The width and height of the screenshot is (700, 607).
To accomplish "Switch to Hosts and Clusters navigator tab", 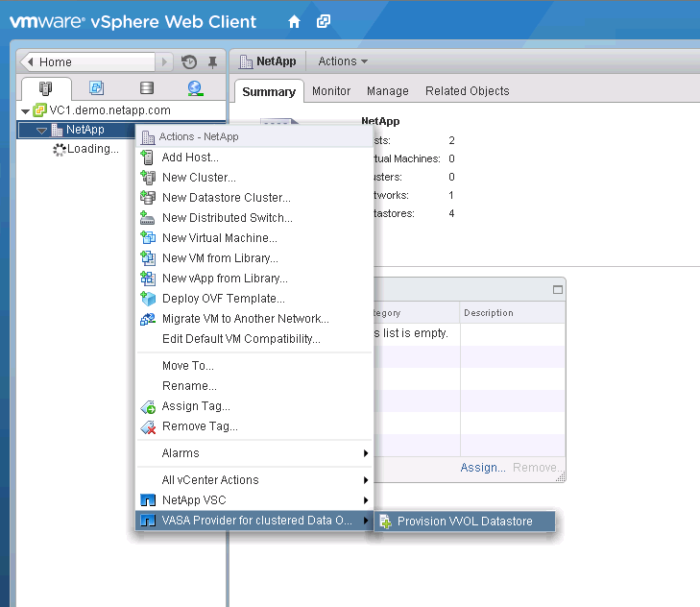I will tap(45, 88).
